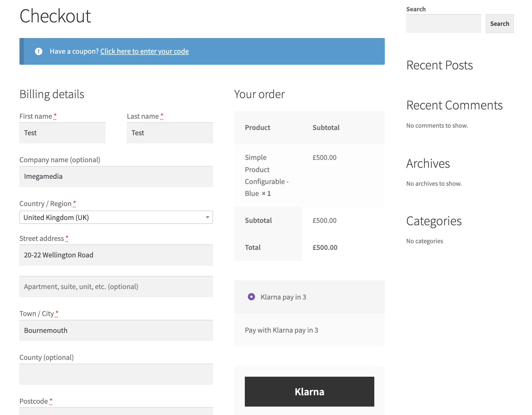Click the Categories heading
532x415 pixels.
tap(434, 221)
